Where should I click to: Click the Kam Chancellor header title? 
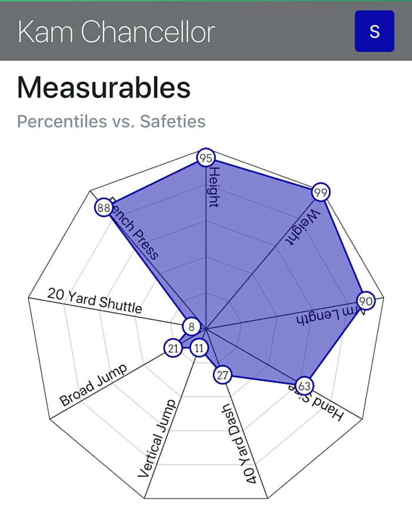117,31
